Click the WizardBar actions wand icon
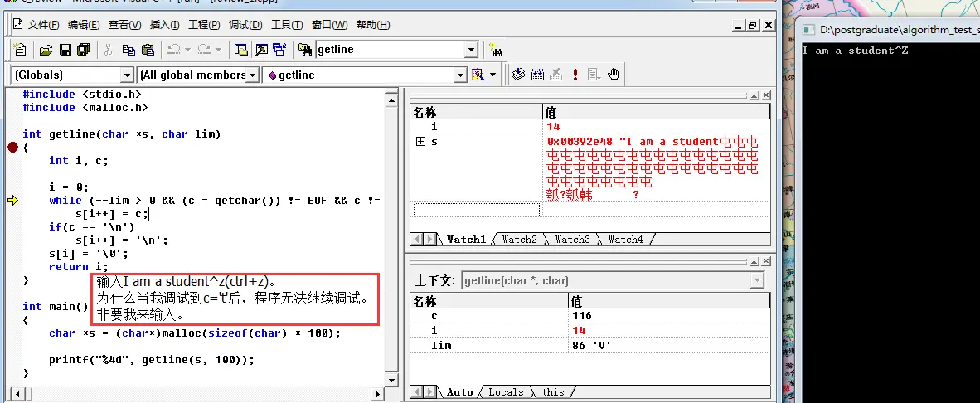Image resolution: width=980 pixels, height=403 pixels. click(x=478, y=75)
